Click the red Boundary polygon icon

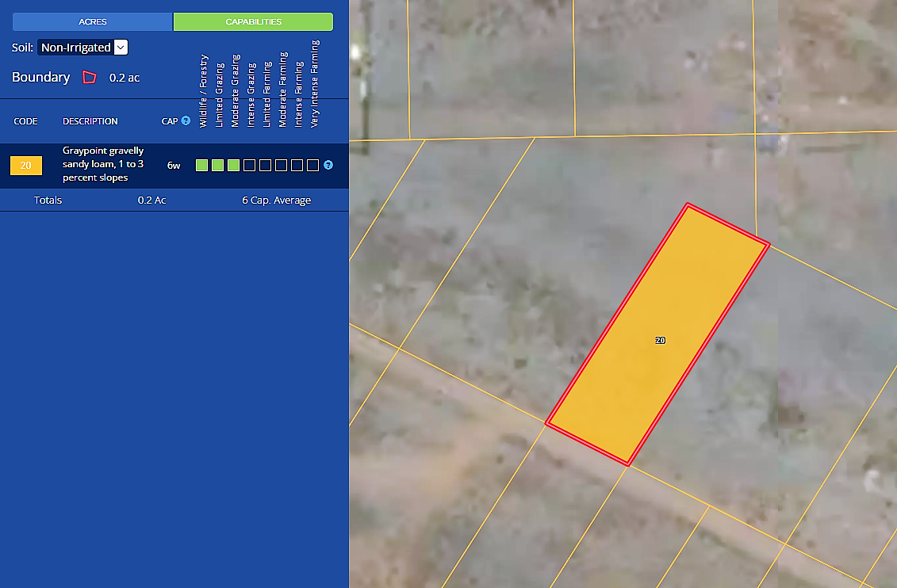click(90, 78)
